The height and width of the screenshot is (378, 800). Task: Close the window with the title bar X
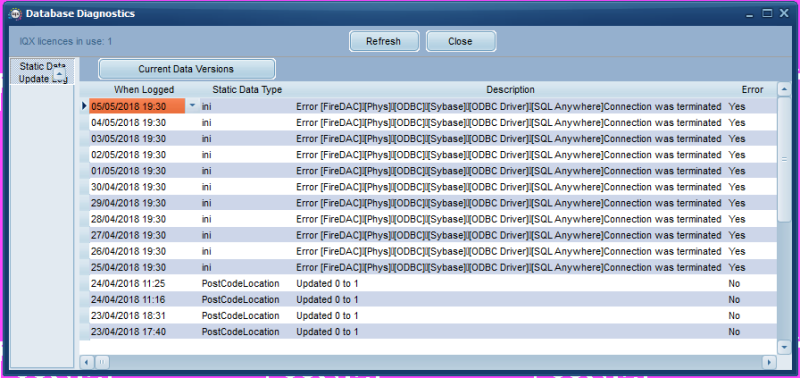pyautogui.click(x=784, y=14)
